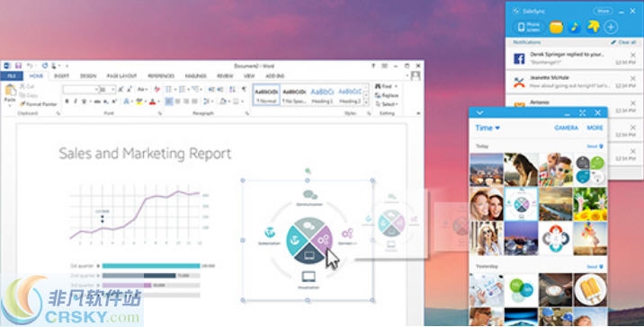The image size is (644, 327).
Task: Open the Time sort dropdown in gallery
Action: point(487,128)
